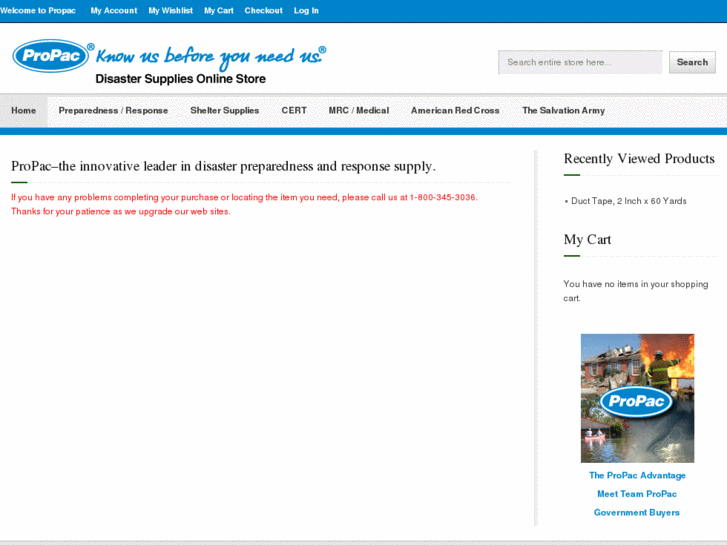The height and width of the screenshot is (545, 727).
Task: Open the American Red Cross menu
Action: click(x=455, y=110)
